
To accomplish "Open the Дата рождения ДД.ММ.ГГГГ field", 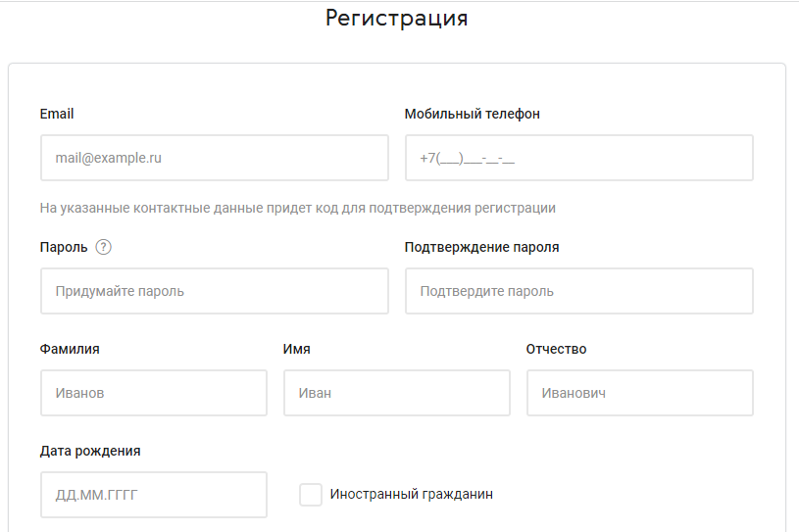I will [x=154, y=495].
